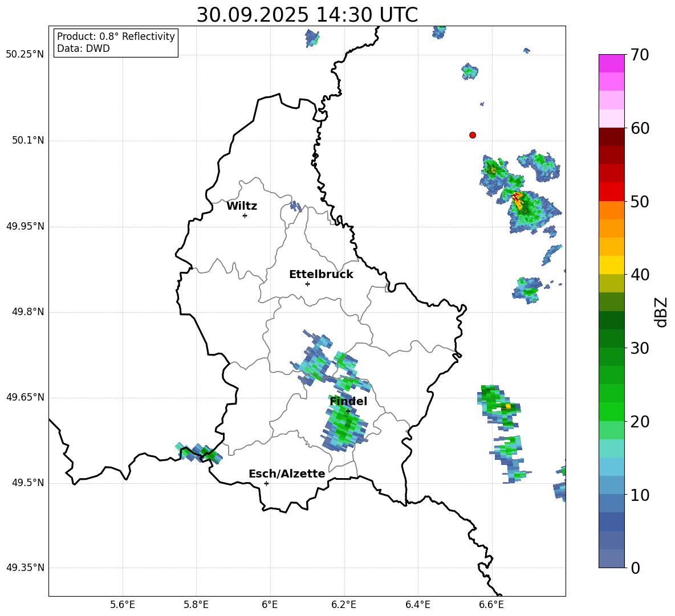Pick the magenta swatch at colorbar top
Viewport: 675px width, 616px height.
tap(612, 63)
